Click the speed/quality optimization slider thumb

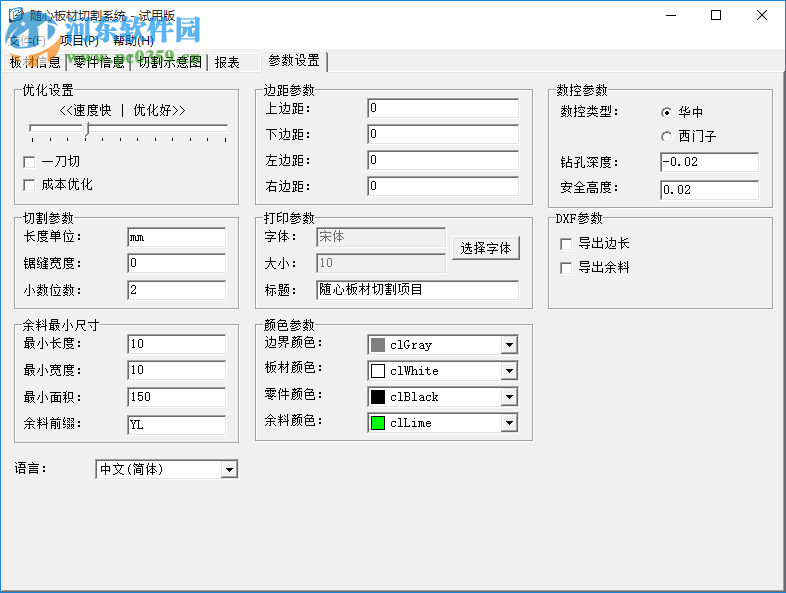click(x=87, y=129)
